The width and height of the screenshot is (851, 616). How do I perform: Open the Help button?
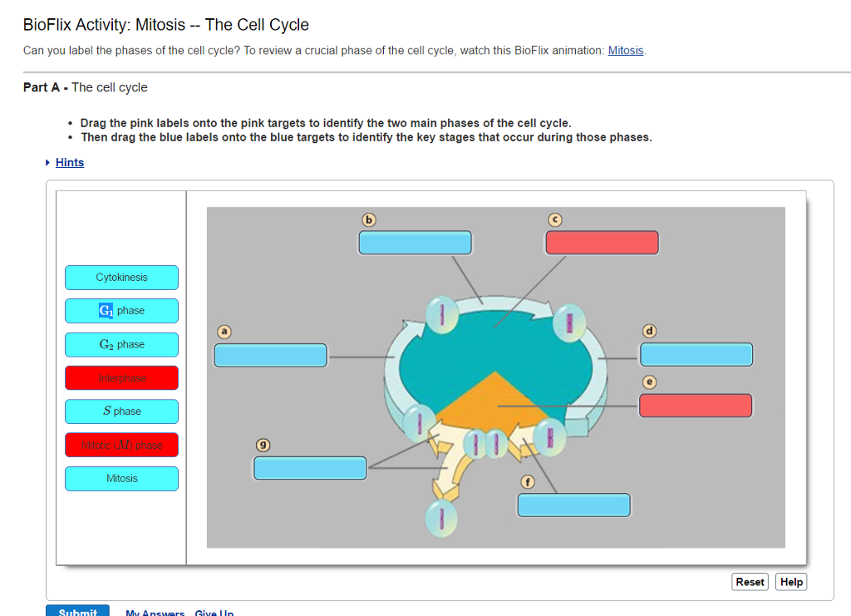[x=791, y=582]
